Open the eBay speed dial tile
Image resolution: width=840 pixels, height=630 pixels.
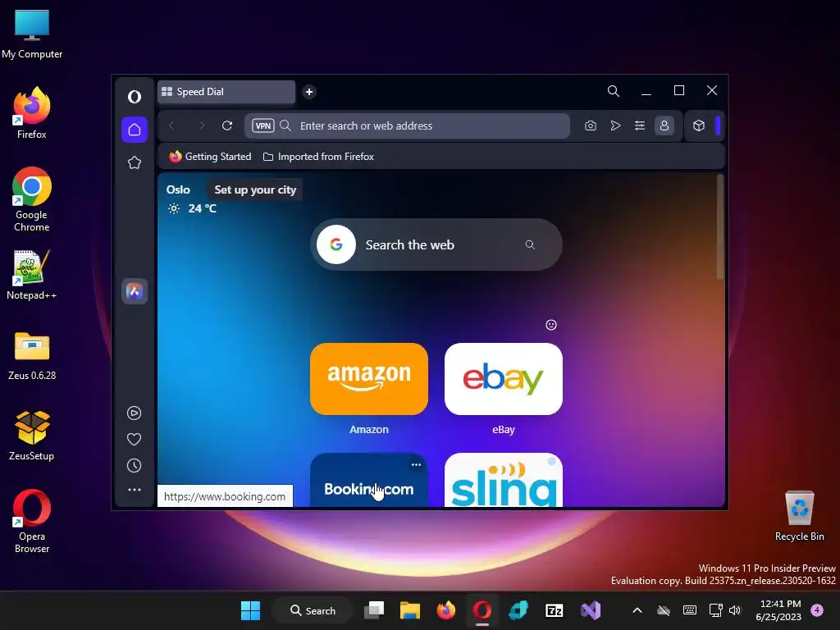coord(504,379)
